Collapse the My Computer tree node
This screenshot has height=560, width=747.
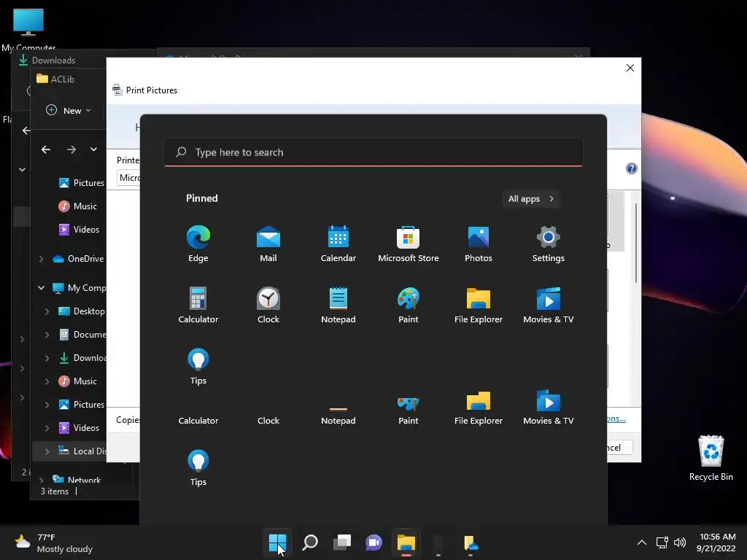click(x=42, y=287)
